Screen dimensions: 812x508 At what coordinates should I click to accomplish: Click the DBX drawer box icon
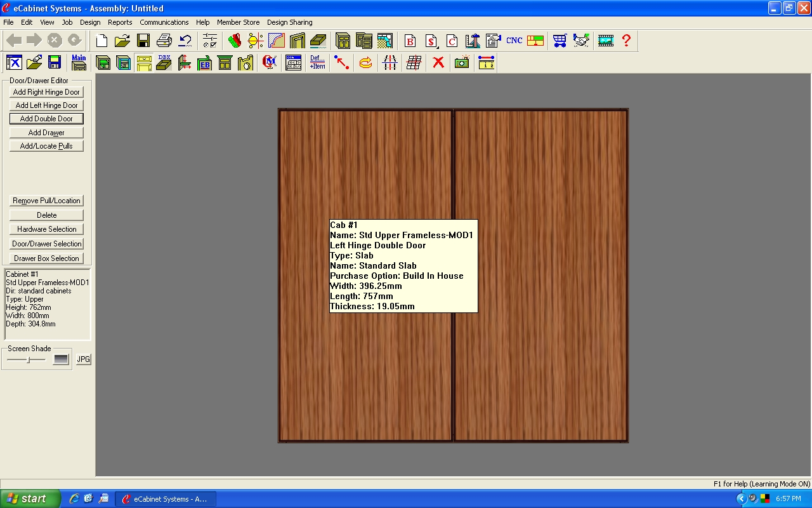pyautogui.click(x=164, y=62)
